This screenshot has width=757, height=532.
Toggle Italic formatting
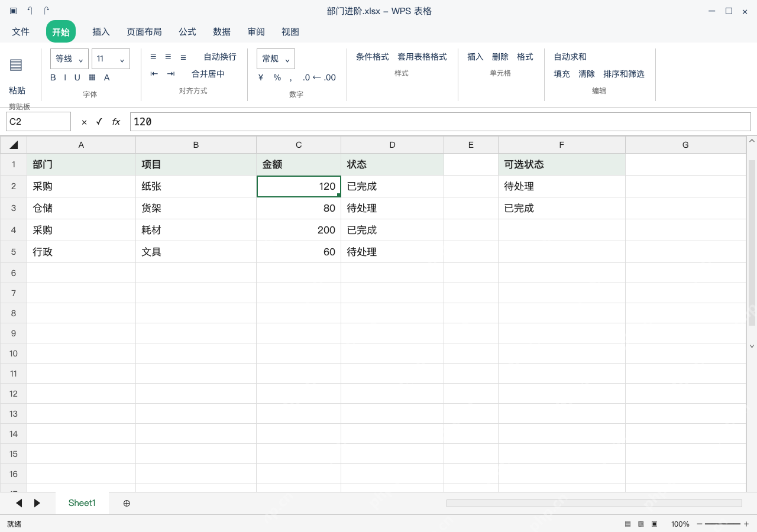[65, 77]
